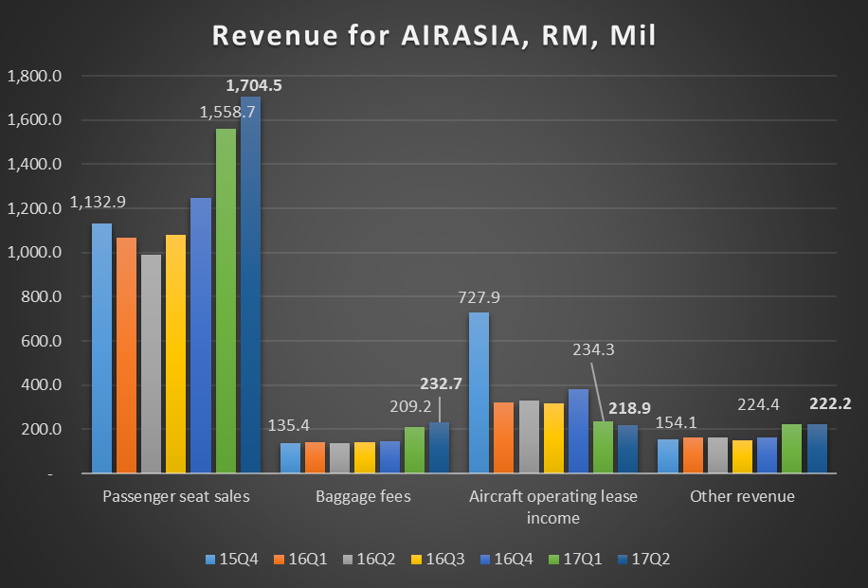Click the 1,800.0 y-axis value

[x=34, y=76]
